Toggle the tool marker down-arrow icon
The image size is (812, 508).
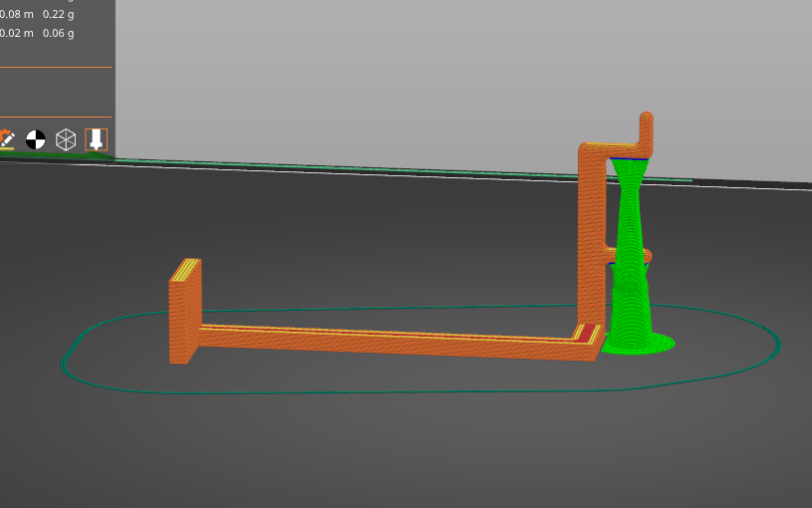pyautogui.click(x=96, y=139)
